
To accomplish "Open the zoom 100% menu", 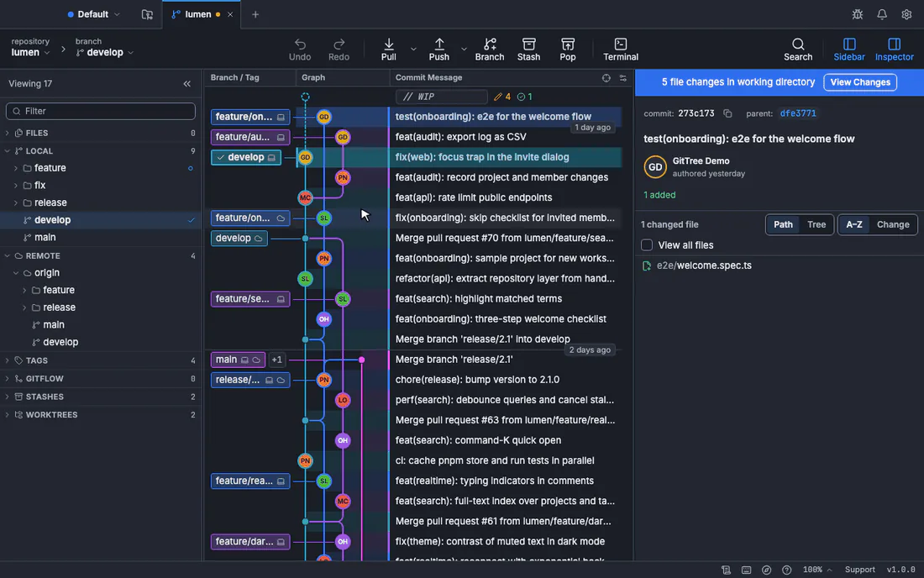I will coord(816,570).
